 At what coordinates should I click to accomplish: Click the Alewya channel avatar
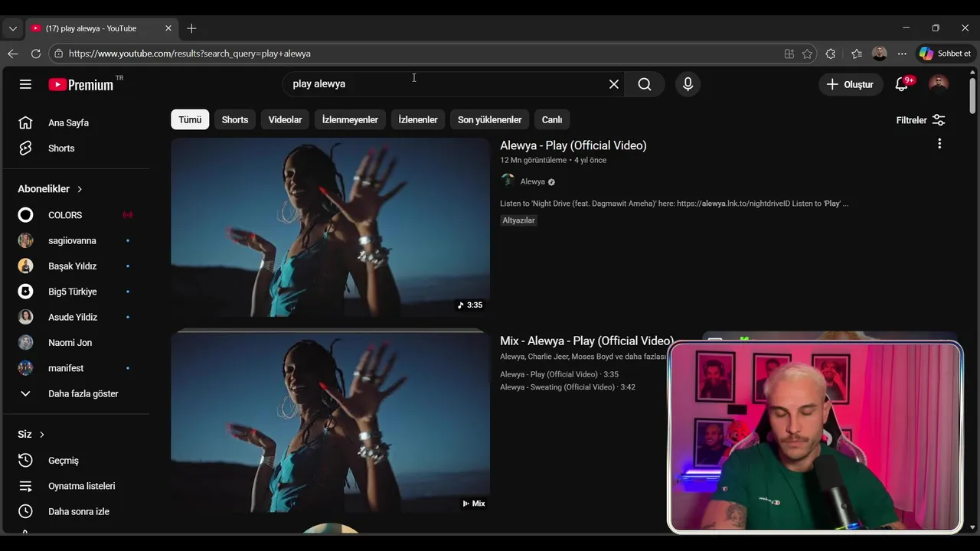tap(508, 181)
